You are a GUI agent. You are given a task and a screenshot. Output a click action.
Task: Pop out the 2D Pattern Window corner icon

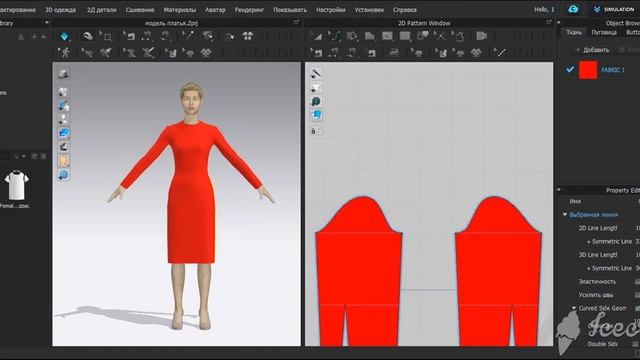[x=549, y=23]
